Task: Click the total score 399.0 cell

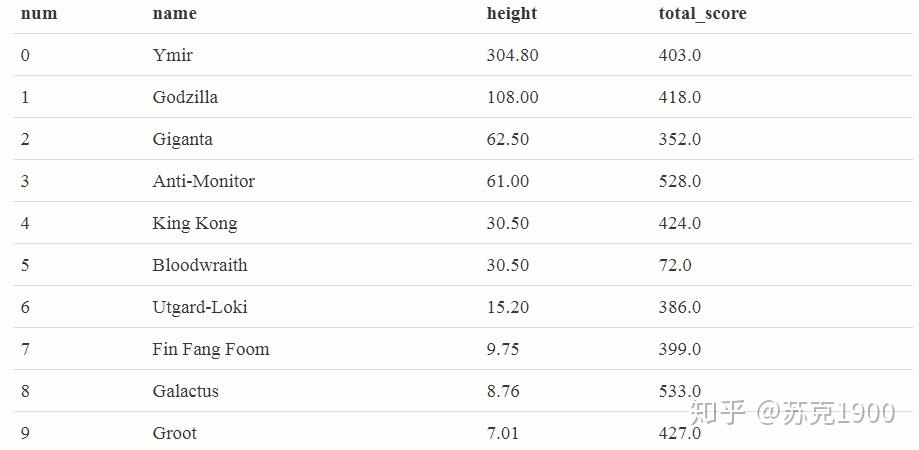Action: tap(679, 349)
